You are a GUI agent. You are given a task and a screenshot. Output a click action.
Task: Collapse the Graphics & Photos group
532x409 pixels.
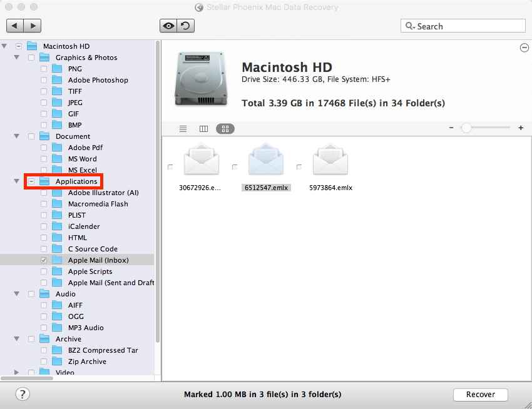[17, 58]
